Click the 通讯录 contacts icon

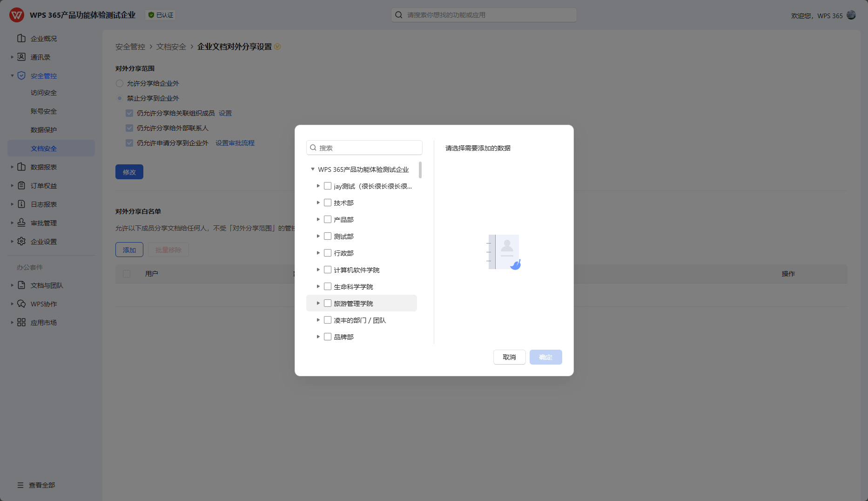21,57
